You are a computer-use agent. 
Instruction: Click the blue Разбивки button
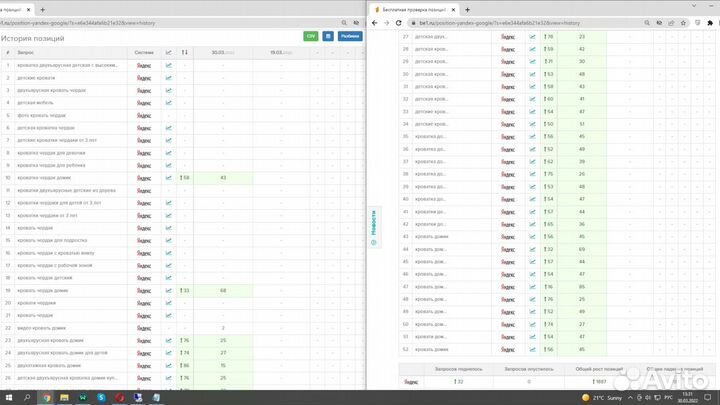coord(349,35)
